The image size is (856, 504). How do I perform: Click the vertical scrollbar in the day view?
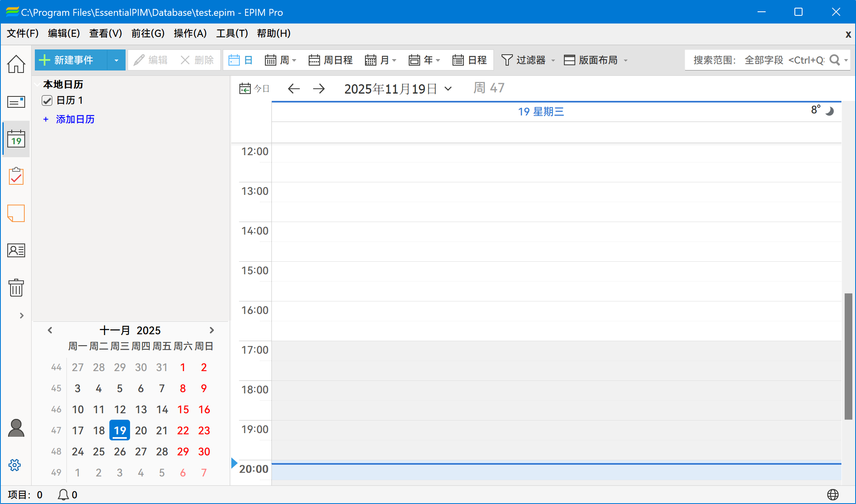tap(848, 357)
